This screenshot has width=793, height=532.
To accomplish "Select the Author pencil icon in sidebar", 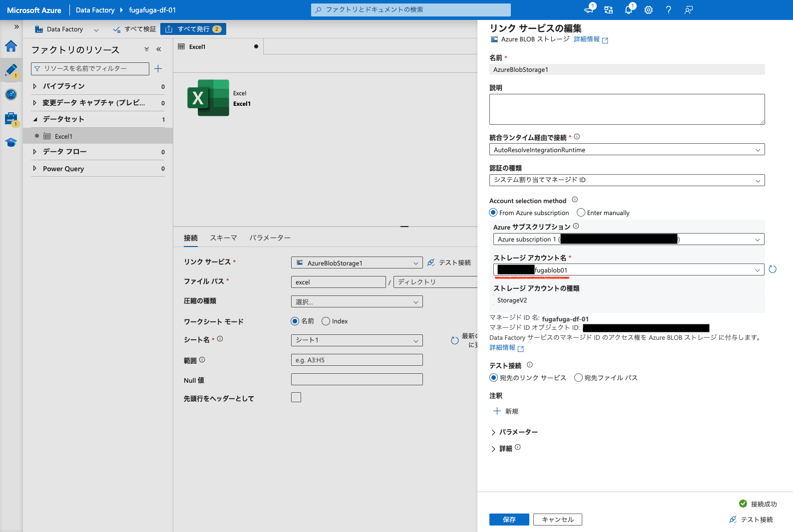I will pyautogui.click(x=11, y=70).
